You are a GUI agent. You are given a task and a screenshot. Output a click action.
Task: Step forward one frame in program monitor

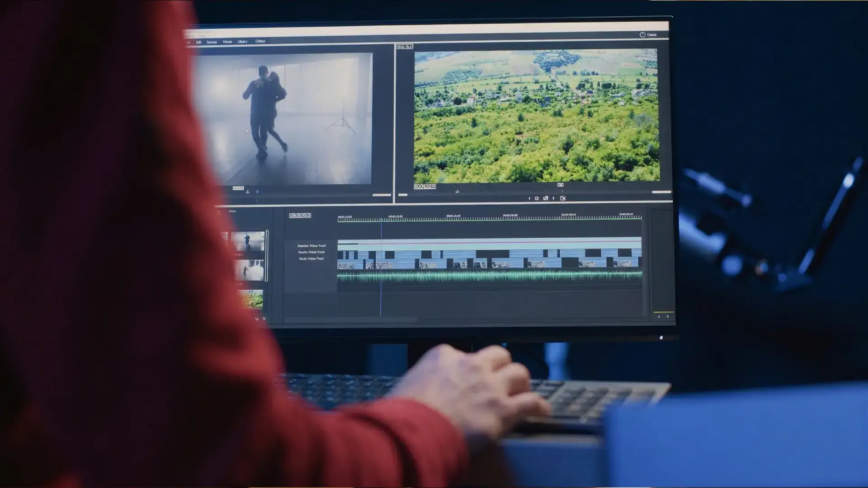(x=553, y=198)
